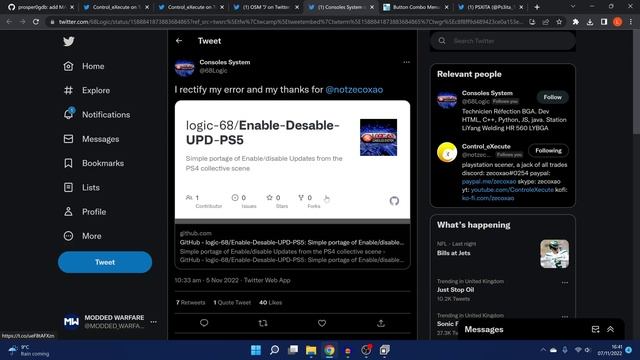This screenshot has width=640, height=360.
Task: Switch to the Button Combo Menu tab
Action: [x=416, y=7]
